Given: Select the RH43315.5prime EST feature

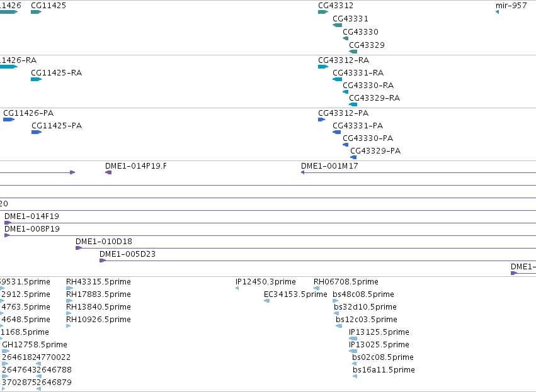Looking at the screenshot, I should (x=70, y=288).
